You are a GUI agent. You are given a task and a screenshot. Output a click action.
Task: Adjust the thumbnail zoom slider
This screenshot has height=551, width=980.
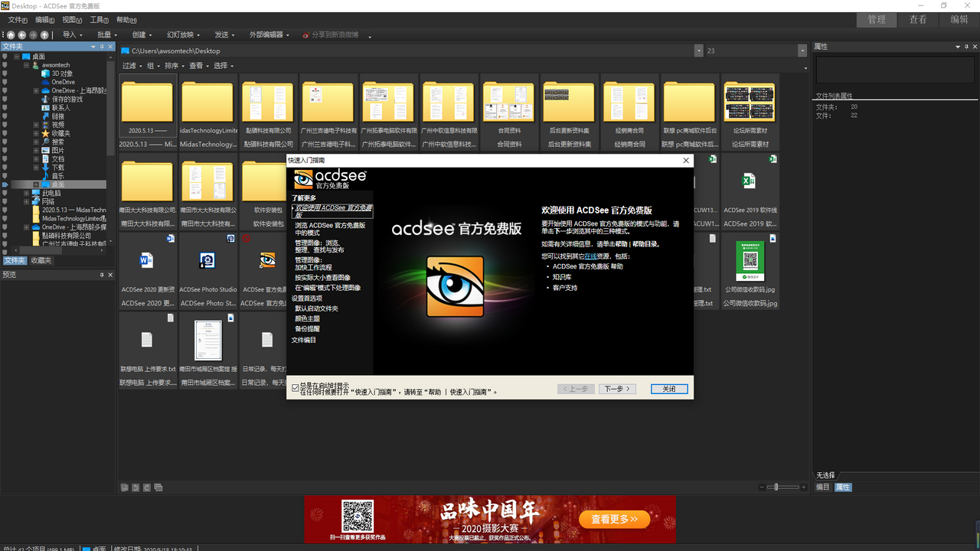click(783, 487)
